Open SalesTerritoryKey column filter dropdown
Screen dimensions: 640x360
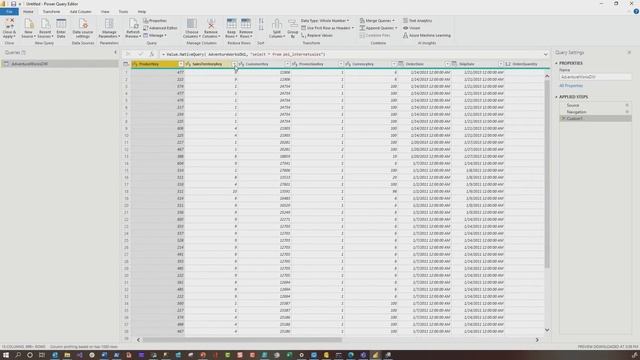(234, 64)
